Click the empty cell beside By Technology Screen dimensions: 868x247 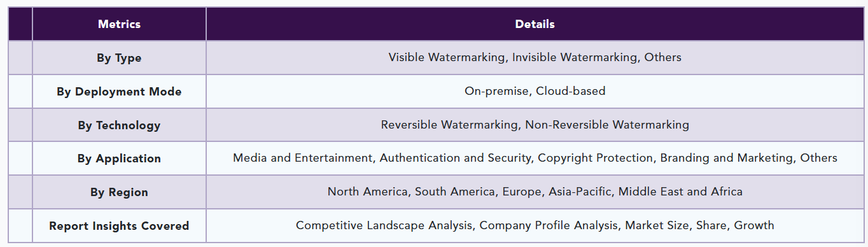pyautogui.click(x=20, y=125)
